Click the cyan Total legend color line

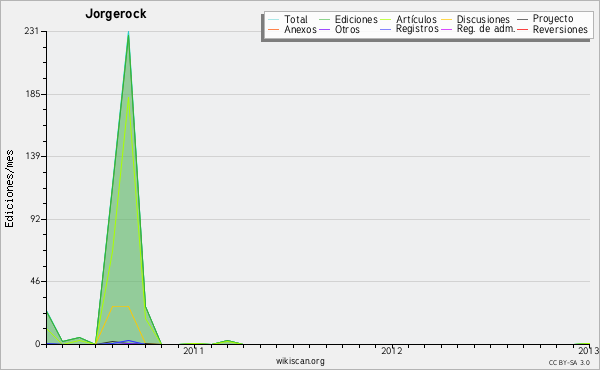pos(274,19)
